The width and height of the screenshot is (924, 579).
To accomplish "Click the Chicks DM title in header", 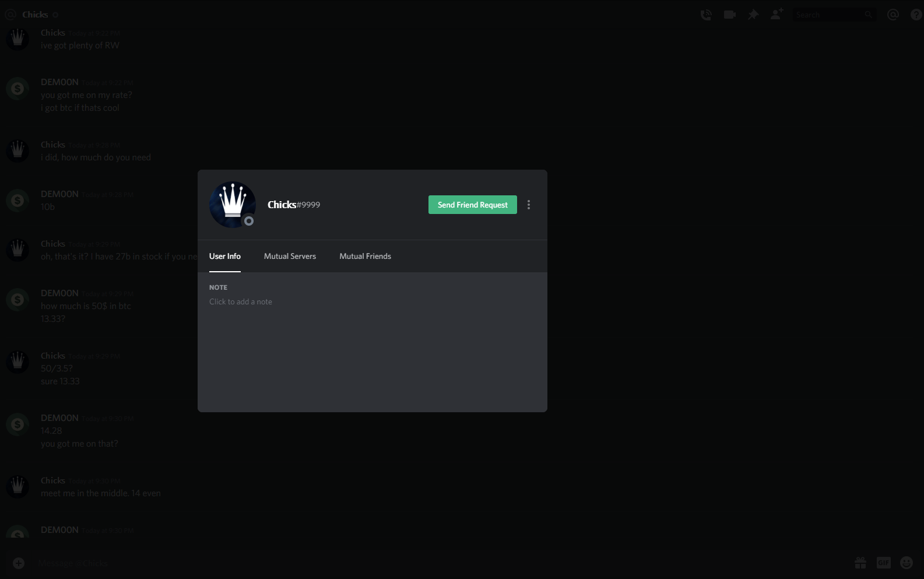I will (35, 15).
